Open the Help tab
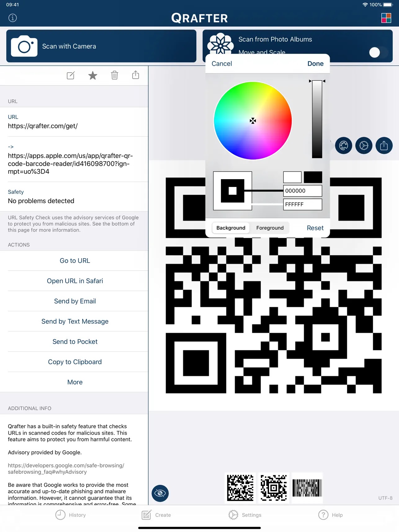 [x=330, y=515]
